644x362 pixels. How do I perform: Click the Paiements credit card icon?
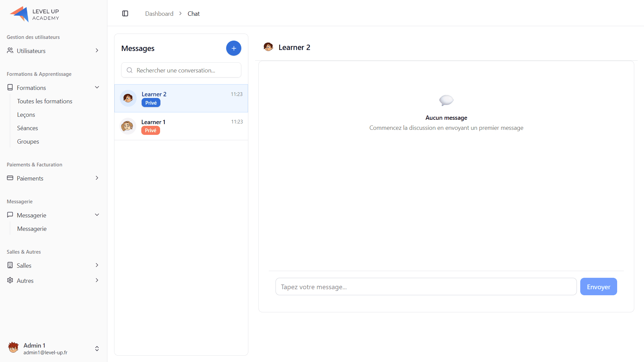pyautogui.click(x=10, y=178)
